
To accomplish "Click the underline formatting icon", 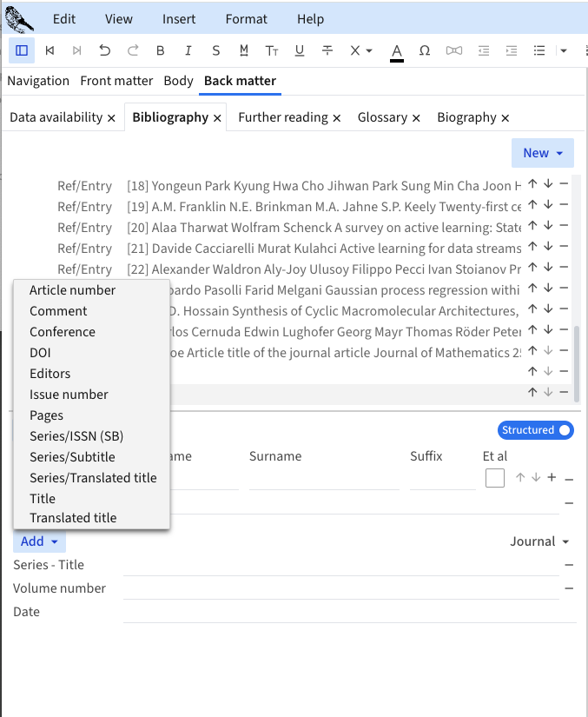I will pyautogui.click(x=300, y=50).
